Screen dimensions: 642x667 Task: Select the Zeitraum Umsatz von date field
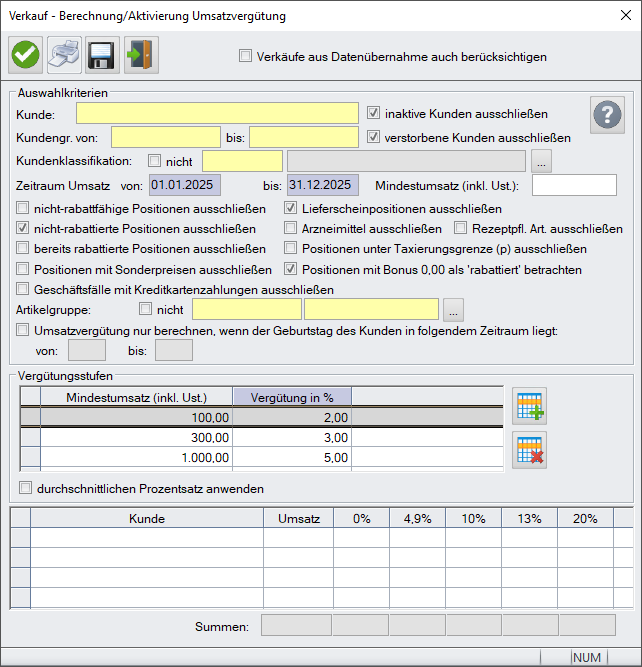pyautogui.click(x=185, y=185)
